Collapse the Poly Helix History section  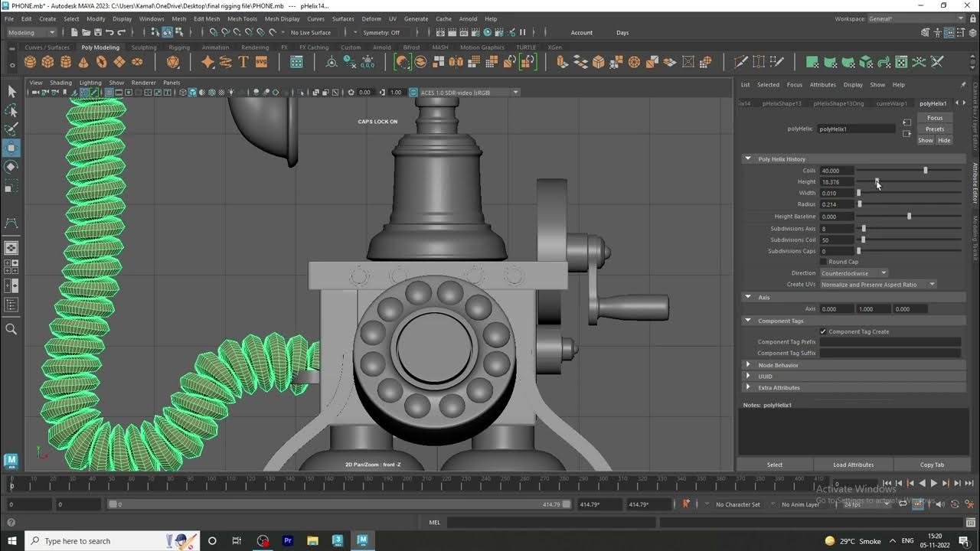(748, 158)
